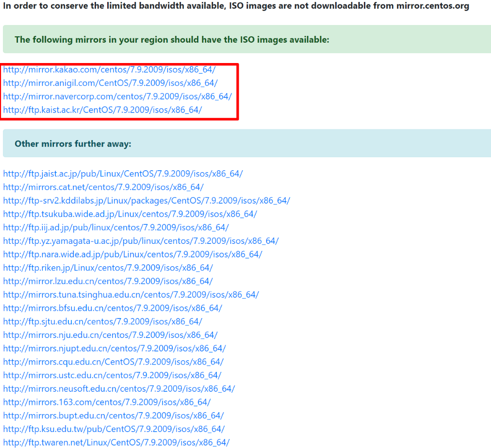Open the mirror.lzu.edu.cn mirror link

108,281
